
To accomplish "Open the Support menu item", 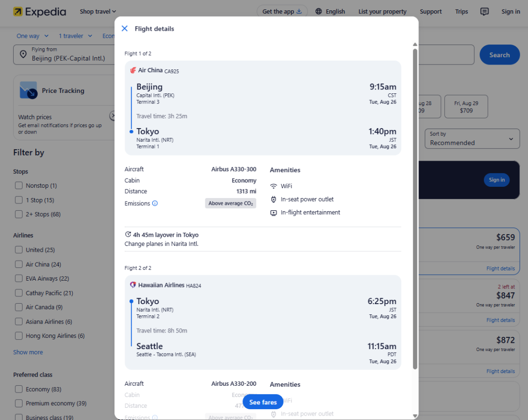I will point(431,11).
